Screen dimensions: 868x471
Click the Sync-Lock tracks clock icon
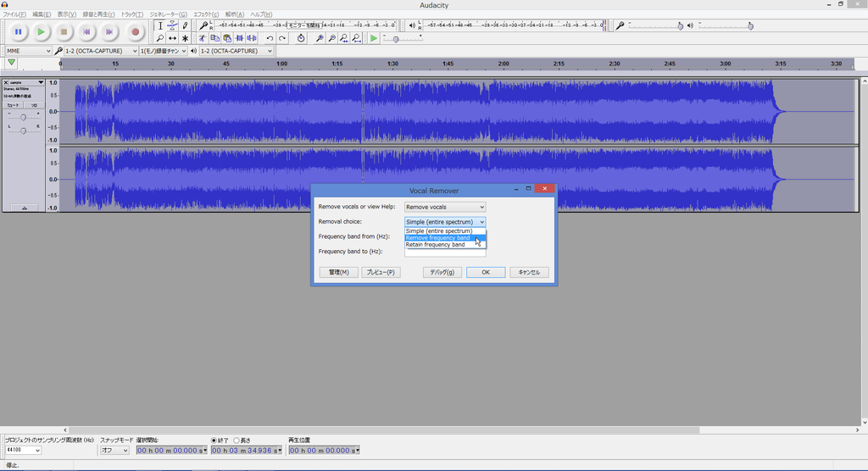click(301, 38)
